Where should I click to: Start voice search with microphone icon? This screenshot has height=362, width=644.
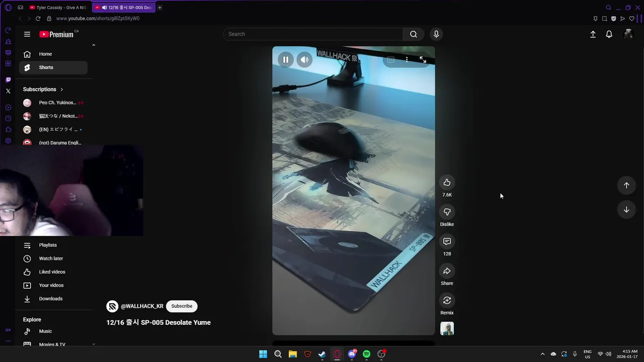(x=436, y=34)
